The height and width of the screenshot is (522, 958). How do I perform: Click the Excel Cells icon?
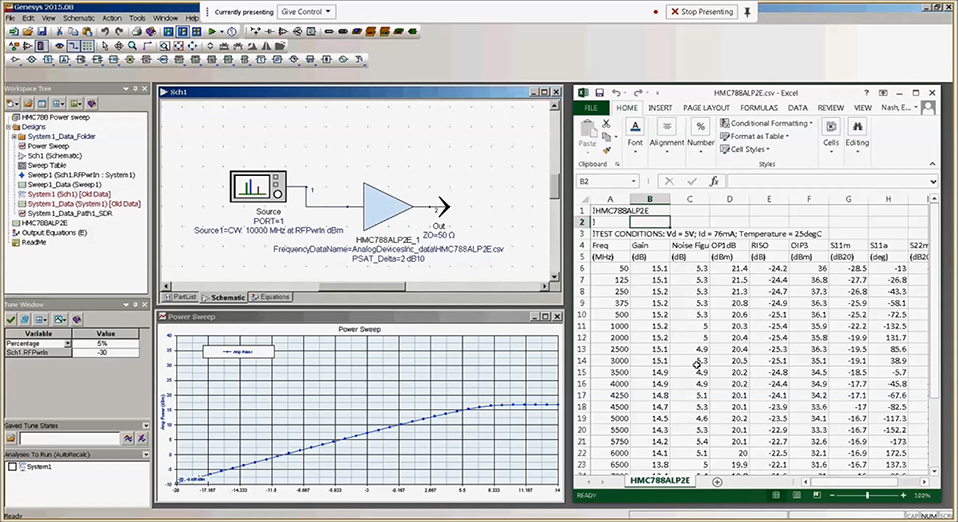[x=831, y=127]
